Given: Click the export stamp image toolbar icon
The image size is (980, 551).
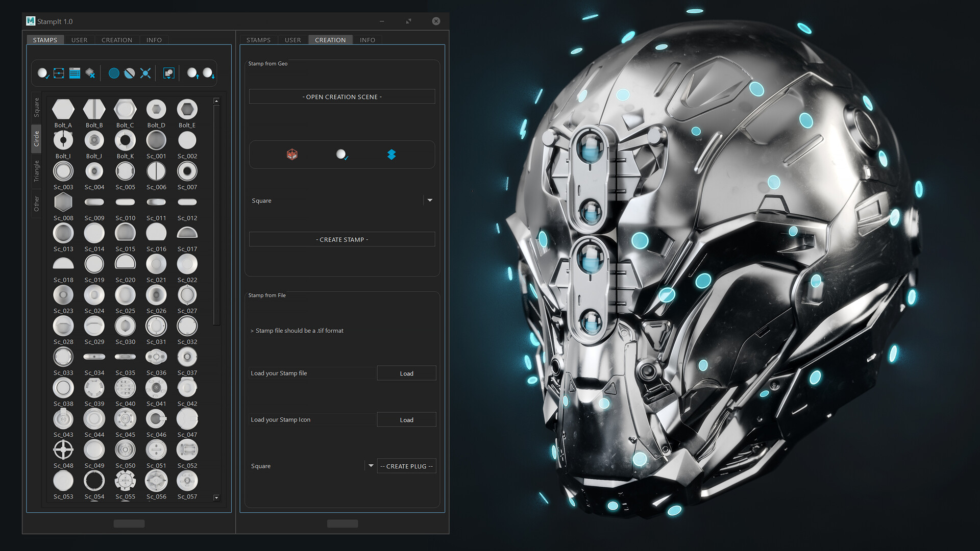Looking at the screenshot, I should click(168, 73).
